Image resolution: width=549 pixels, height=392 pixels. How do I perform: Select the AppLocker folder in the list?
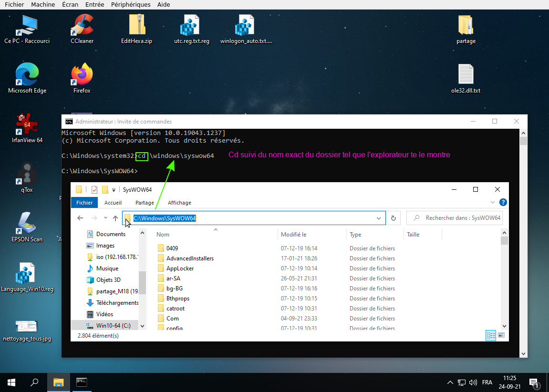pyautogui.click(x=180, y=268)
